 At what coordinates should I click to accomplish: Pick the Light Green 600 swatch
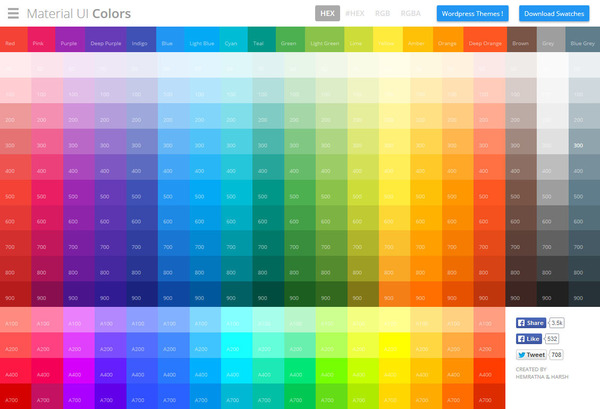331,218
